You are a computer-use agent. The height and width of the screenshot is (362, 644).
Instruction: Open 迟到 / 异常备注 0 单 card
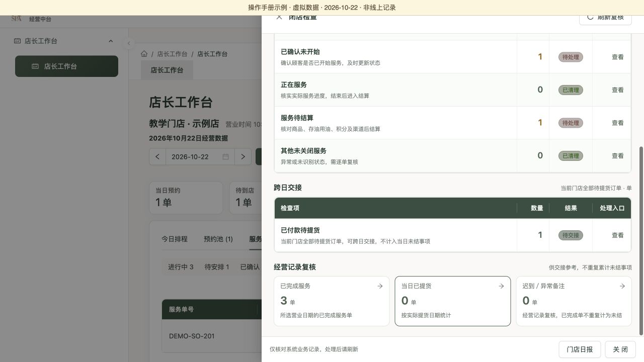click(x=574, y=301)
